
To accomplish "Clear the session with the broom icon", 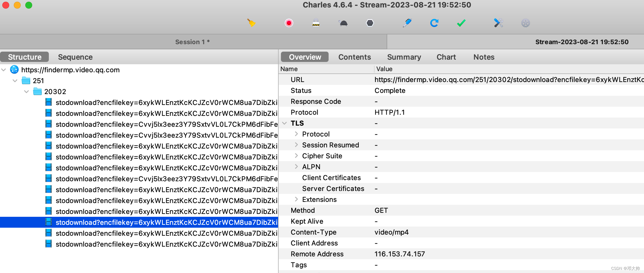I will pos(251,23).
